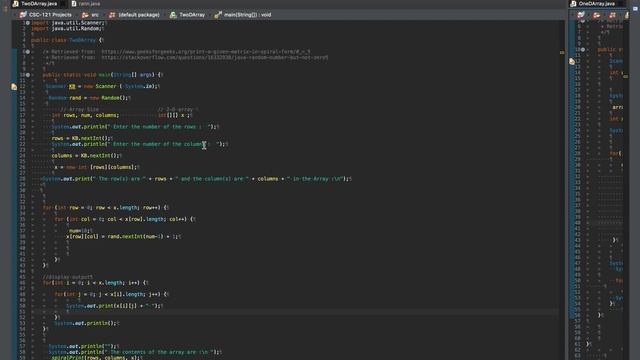
Task: Click the source folder icon beside src
Action: (85, 15)
